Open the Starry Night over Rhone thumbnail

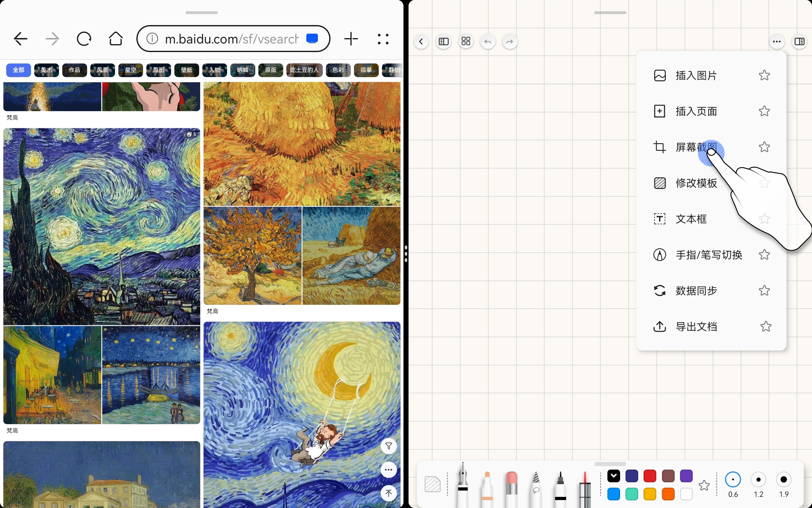coord(151,375)
